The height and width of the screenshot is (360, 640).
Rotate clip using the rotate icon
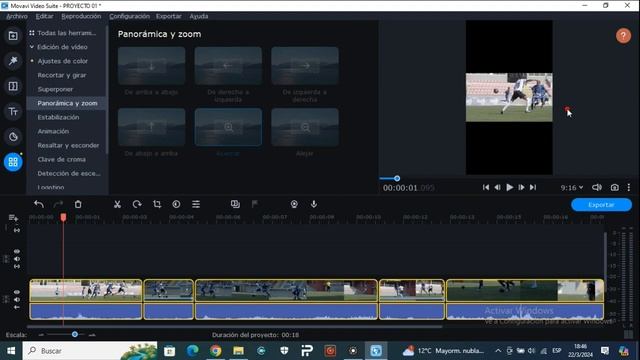tap(137, 204)
